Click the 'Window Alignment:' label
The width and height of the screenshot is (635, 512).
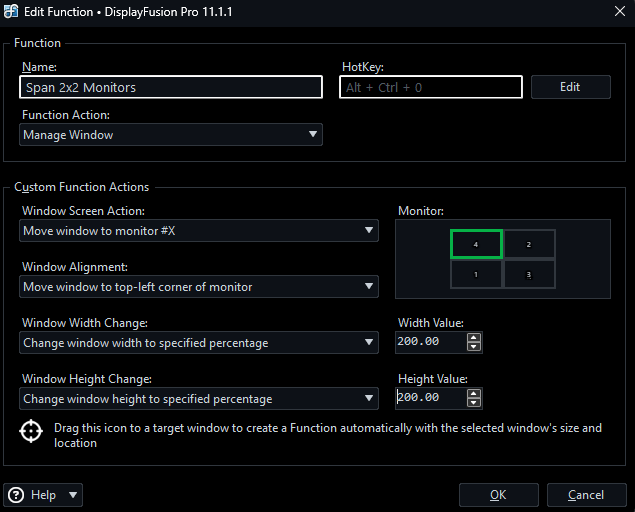75,267
